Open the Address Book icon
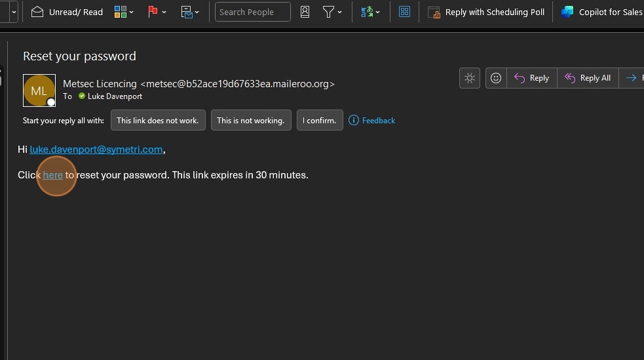Viewport: 644px width, 360px height. [x=305, y=12]
